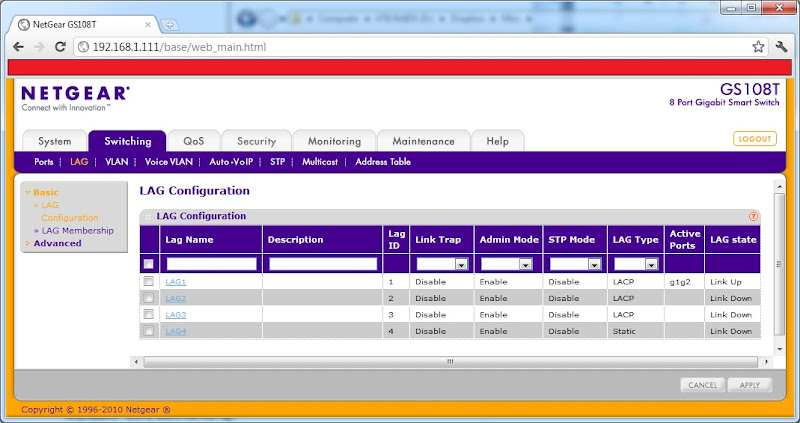The height and width of the screenshot is (423, 800).
Task: Open the LAG1 link
Action: (176, 282)
